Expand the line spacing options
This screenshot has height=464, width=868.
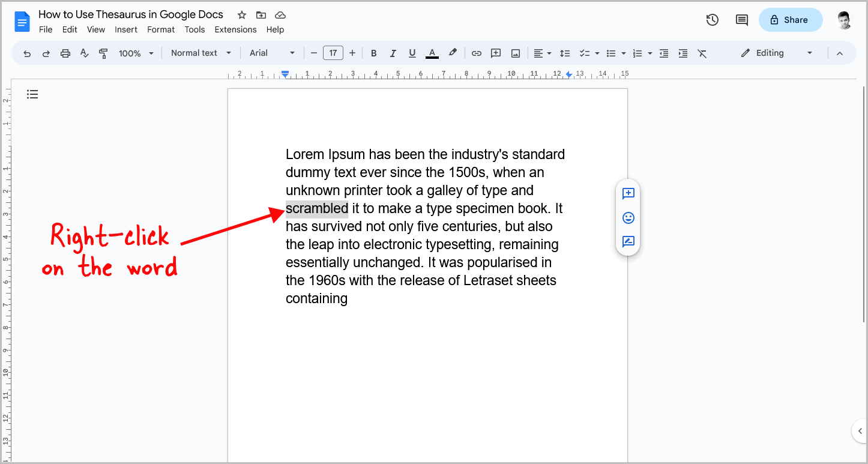[x=565, y=53]
